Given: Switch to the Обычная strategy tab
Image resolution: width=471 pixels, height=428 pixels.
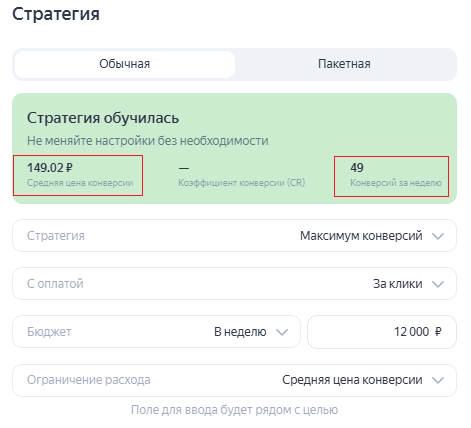Looking at the screenshot, I should [x=125, y=64].
